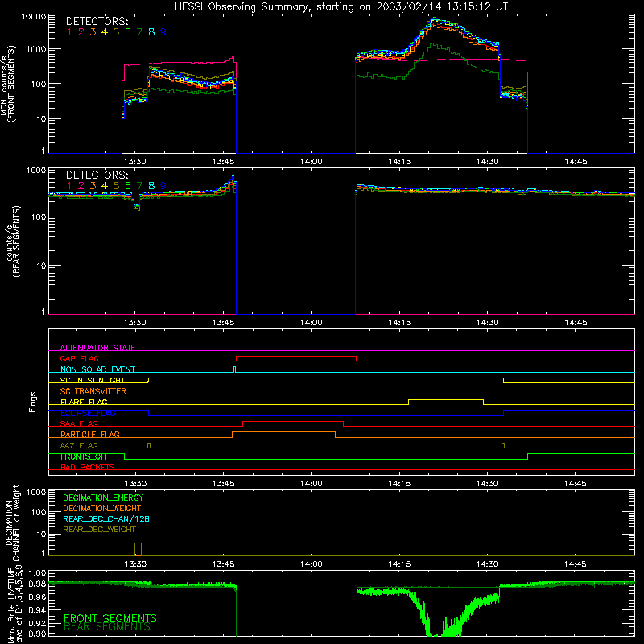
Task: Click detector 4 legend number in front segments plot
Action: coord(105,32)
